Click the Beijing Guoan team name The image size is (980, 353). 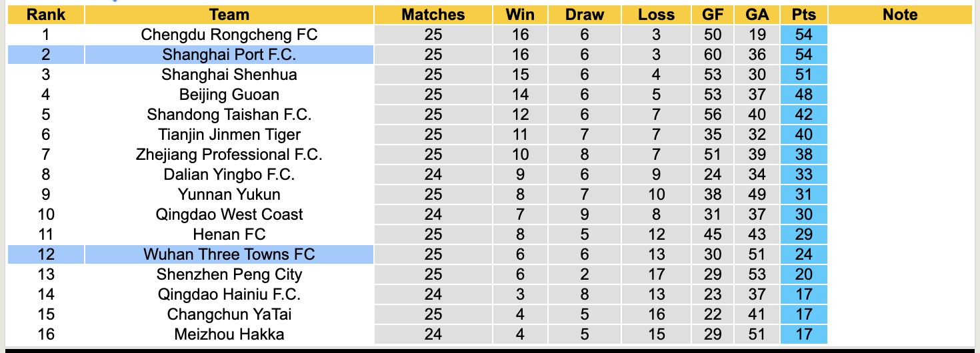(229, 95)
